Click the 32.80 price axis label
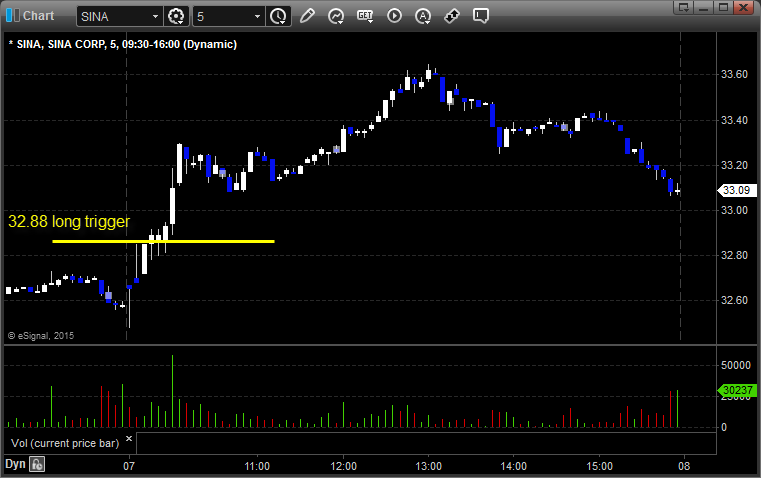This screenshot has height=478, width=761. click(x=734, y=255)
